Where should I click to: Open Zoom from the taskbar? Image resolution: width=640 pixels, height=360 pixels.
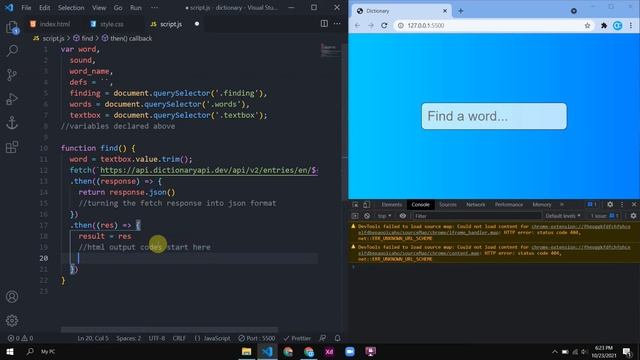(350, 351)
